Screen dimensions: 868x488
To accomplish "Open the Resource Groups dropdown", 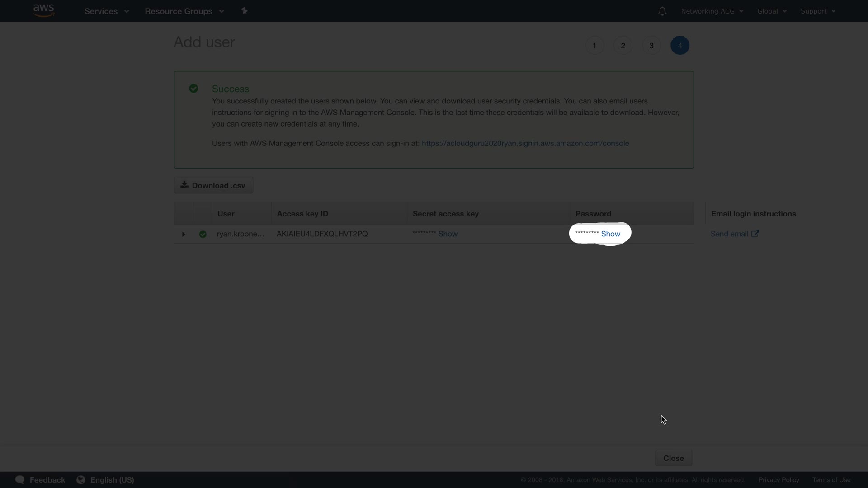I will tap(184, 11).
